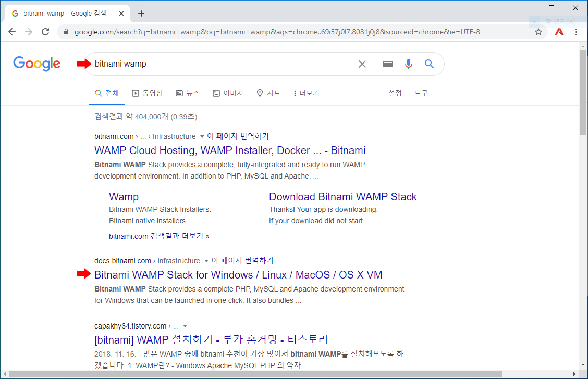Switch to the 이미지 tab
Screen dimensions: 588x379
coord(228,93)
